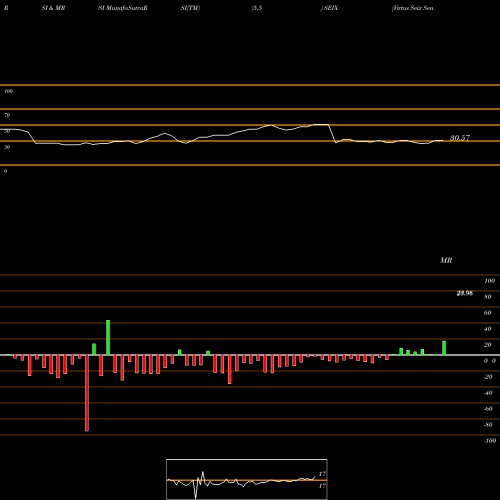This screenshot has width=500, height=500.
Task: Click the MR axis label -20
Action: tap(488, 377)
